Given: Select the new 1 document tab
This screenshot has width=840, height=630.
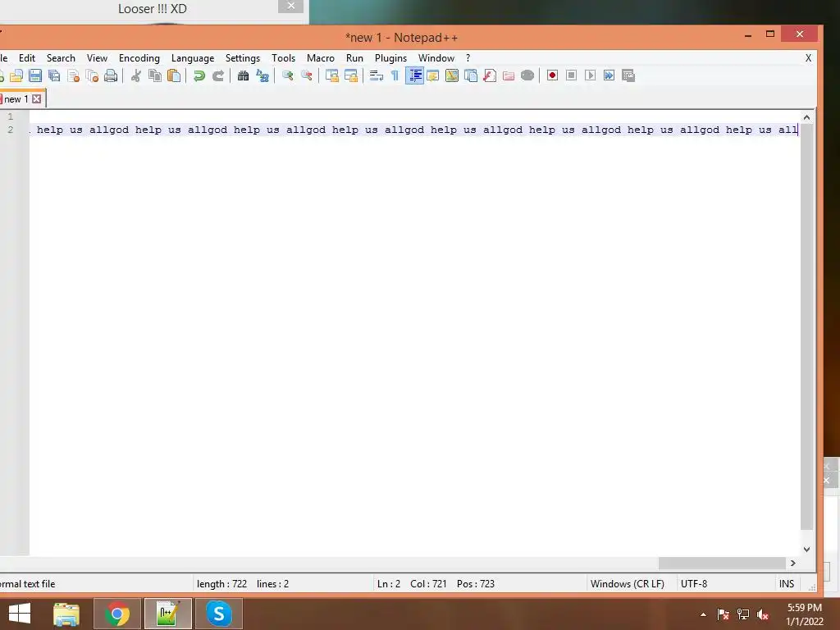Looking at the screenshot, I should pos(16,99).
